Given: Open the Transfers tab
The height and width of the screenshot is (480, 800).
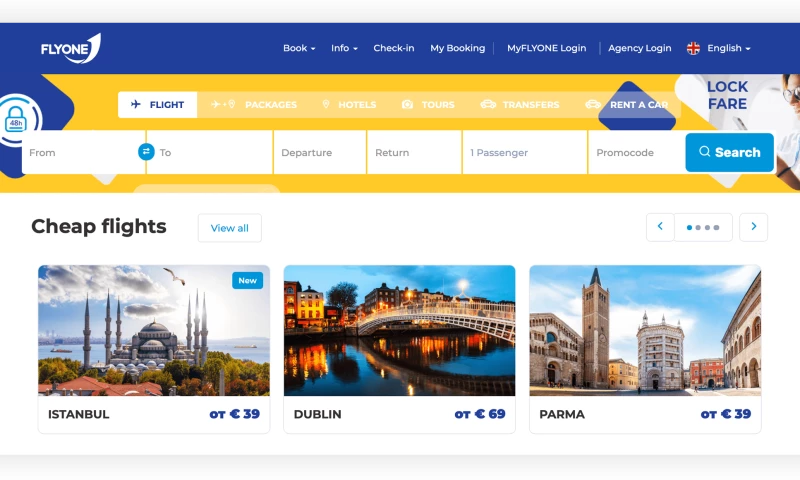Looking at the screenshot, I should point(520,105).
